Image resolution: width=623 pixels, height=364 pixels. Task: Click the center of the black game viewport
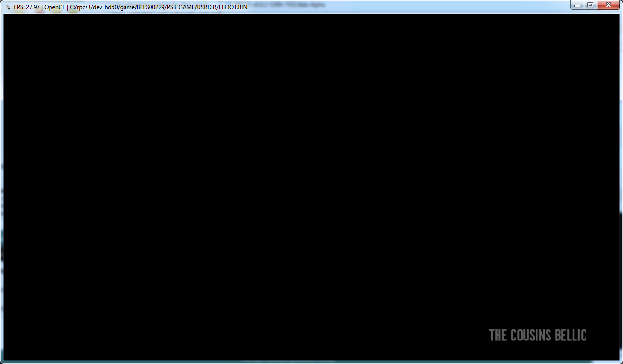click(311, 187)
